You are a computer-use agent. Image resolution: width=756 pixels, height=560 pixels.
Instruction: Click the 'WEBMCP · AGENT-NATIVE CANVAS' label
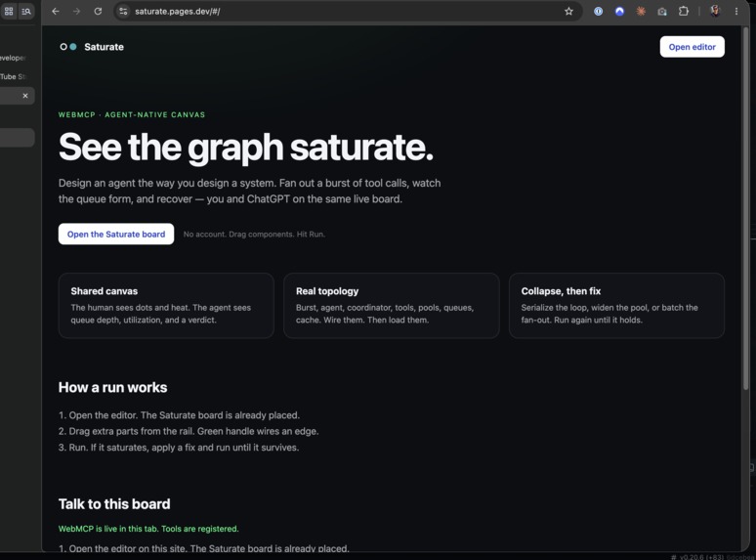click(132, 114)
